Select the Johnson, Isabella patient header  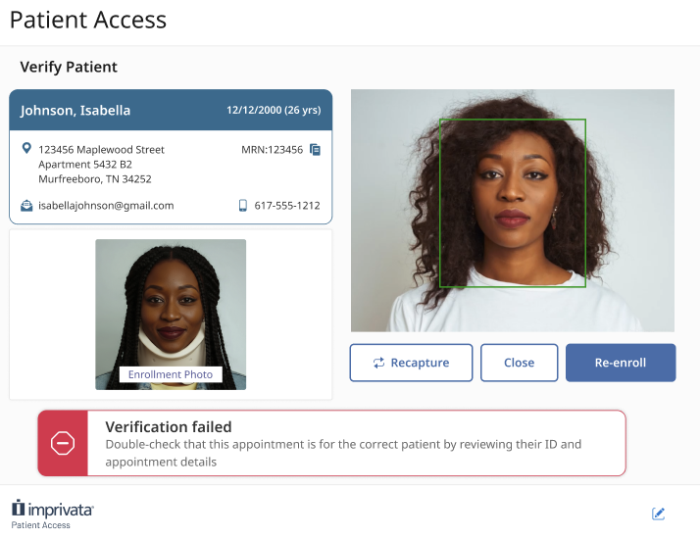170,110
